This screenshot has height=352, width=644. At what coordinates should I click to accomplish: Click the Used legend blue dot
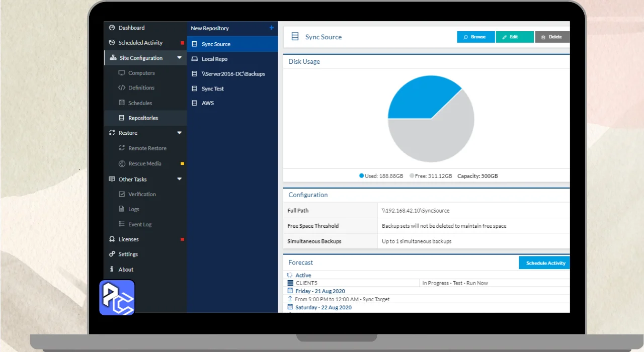click(x=361, y=176)
